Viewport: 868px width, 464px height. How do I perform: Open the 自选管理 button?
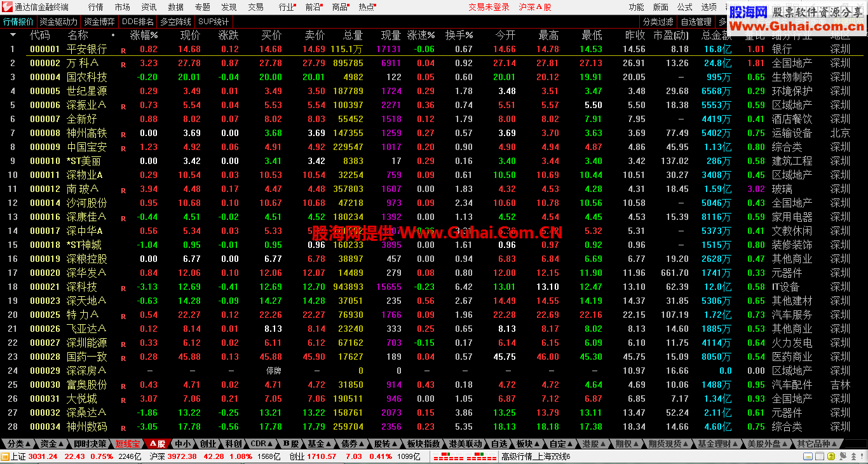[696, 21]
